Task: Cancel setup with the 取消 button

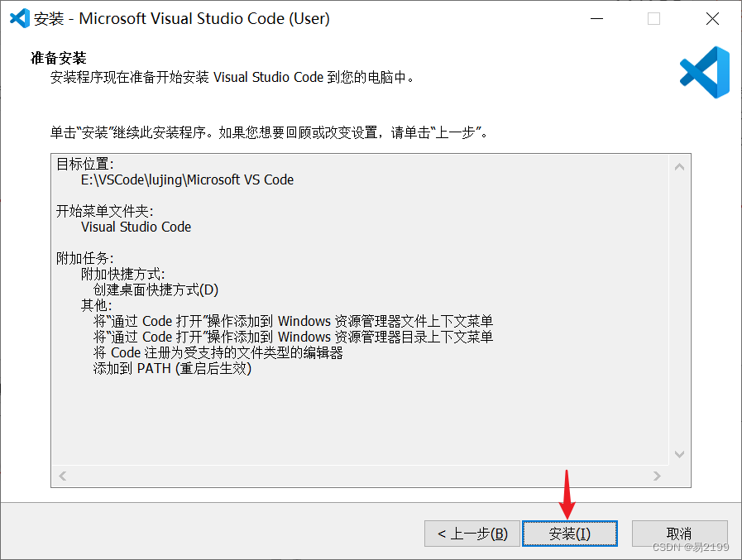Action: coord(679,534)
